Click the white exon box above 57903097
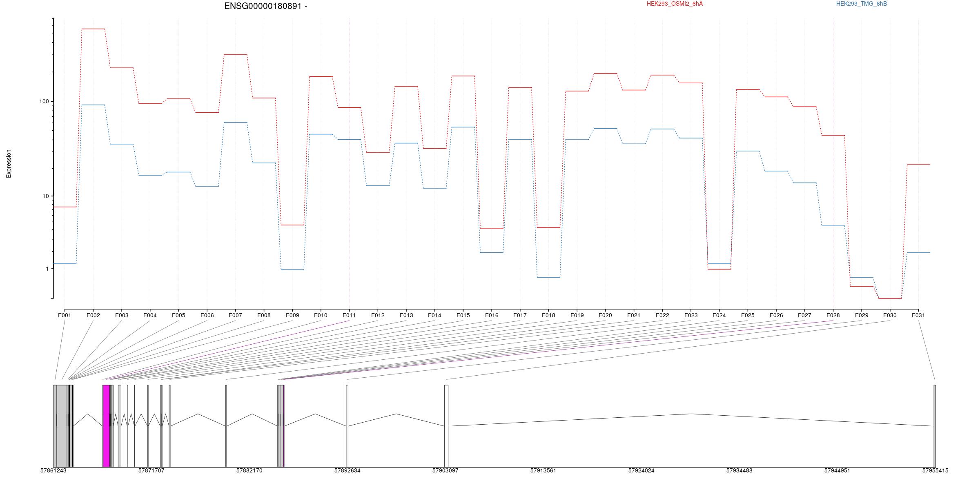The height and width of the screenshot is (490, 980). pyautogui.click(x=446, y=426)
